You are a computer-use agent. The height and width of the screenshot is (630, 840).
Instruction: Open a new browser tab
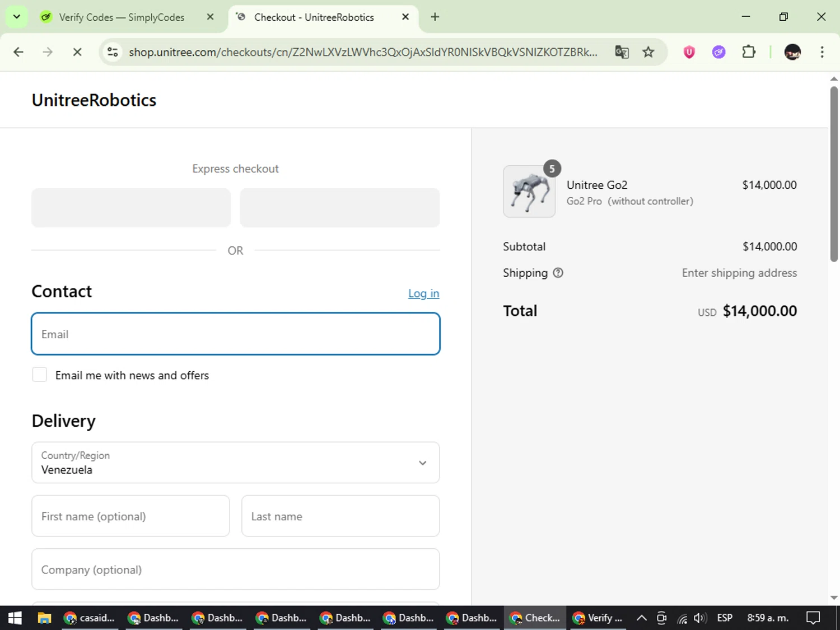(435, 17)
